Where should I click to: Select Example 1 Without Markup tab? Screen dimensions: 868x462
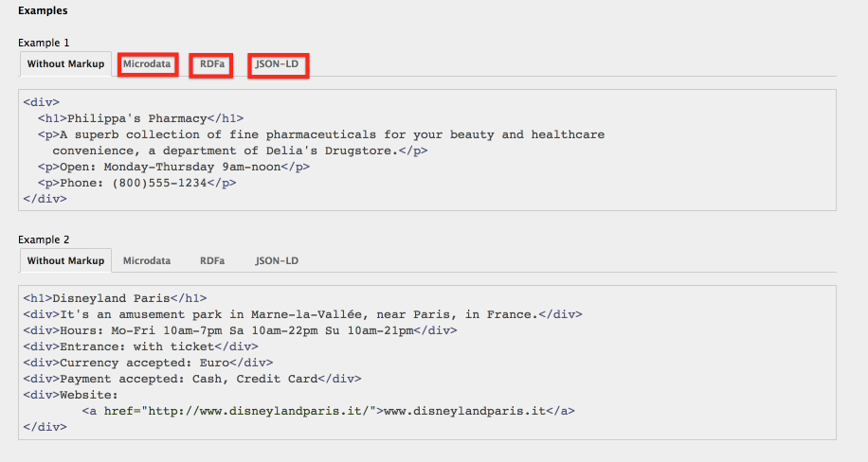pos(65,64)
